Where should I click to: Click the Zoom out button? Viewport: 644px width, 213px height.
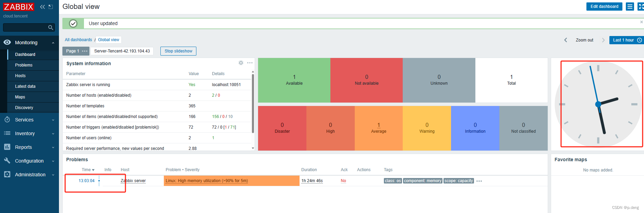tap(584, 40)
